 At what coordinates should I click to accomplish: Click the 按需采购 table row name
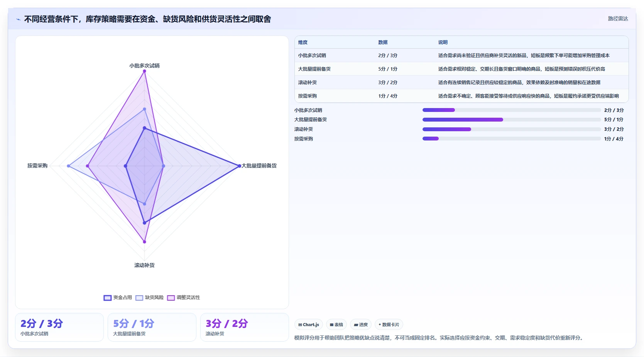(308, 96)
